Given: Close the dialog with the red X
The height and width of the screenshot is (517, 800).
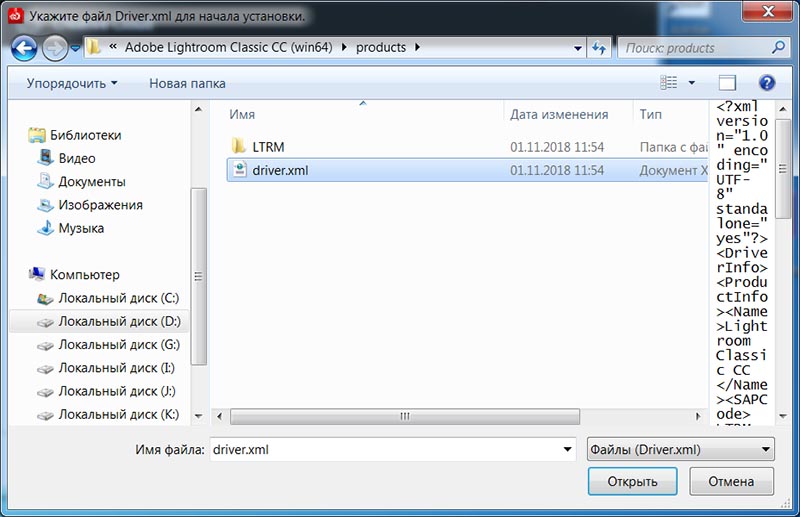Looking at the screenshot, I should 767,11.
